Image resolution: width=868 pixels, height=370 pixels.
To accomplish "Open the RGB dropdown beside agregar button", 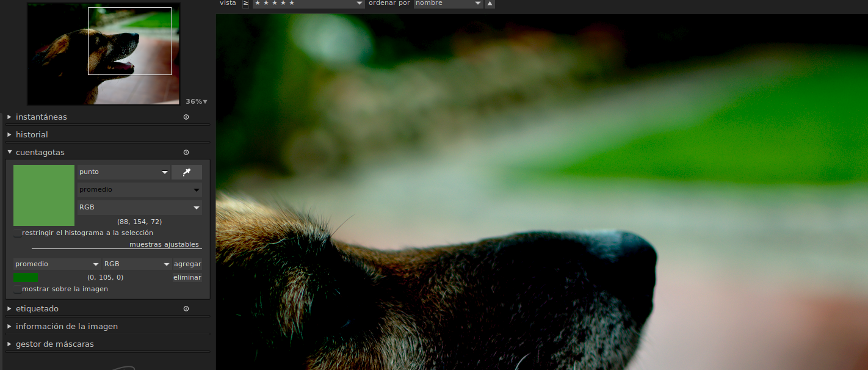I will click(137, 264).
